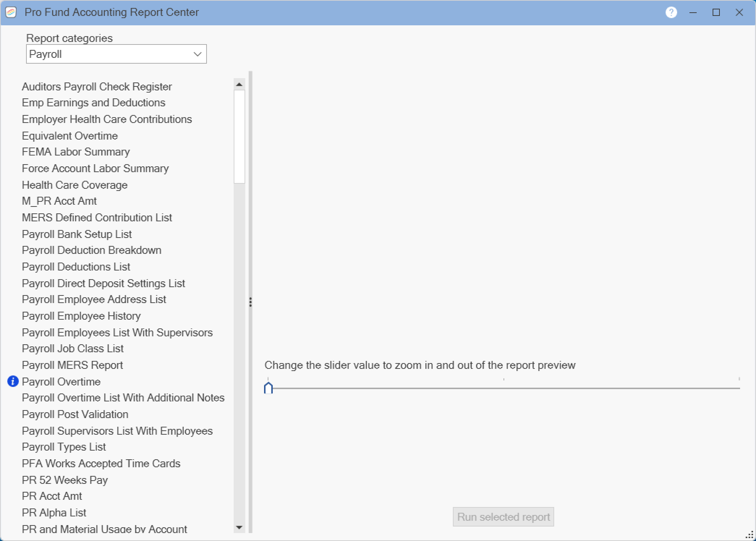Select Auditors Payroll Check Register report
Image resolution: width=756 pixels, height=541 pixels.
point(97,87)
